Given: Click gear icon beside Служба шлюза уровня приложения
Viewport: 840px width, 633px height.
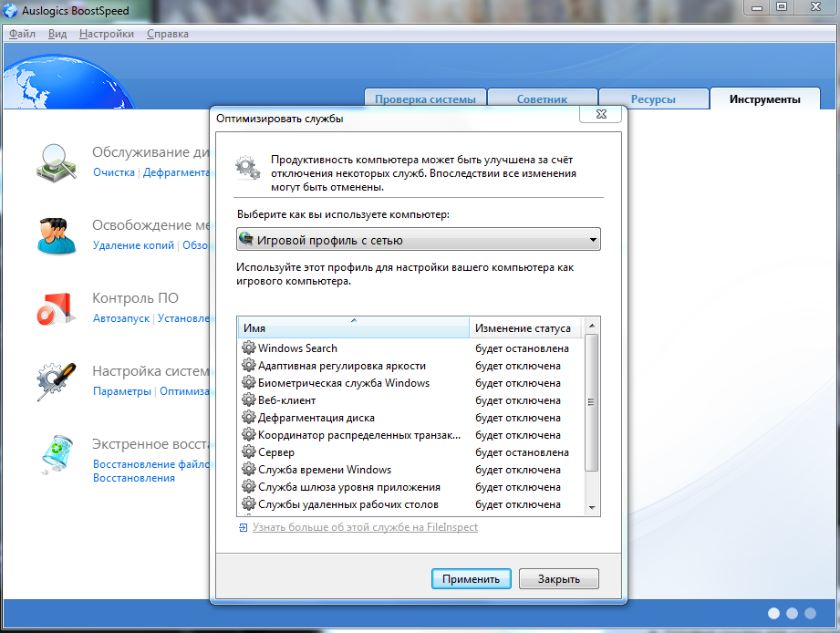Looking at the screenshot, I should (x=249, y=486).
